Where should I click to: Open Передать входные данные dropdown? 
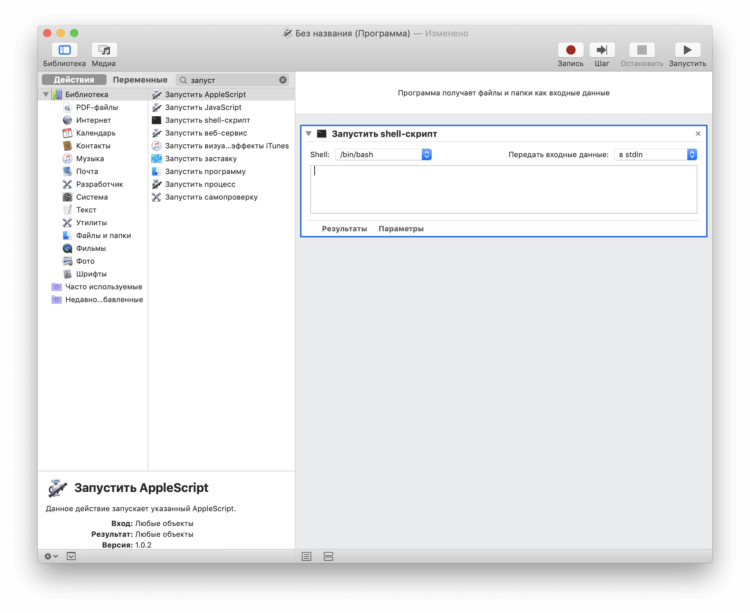tap(655, 154)
